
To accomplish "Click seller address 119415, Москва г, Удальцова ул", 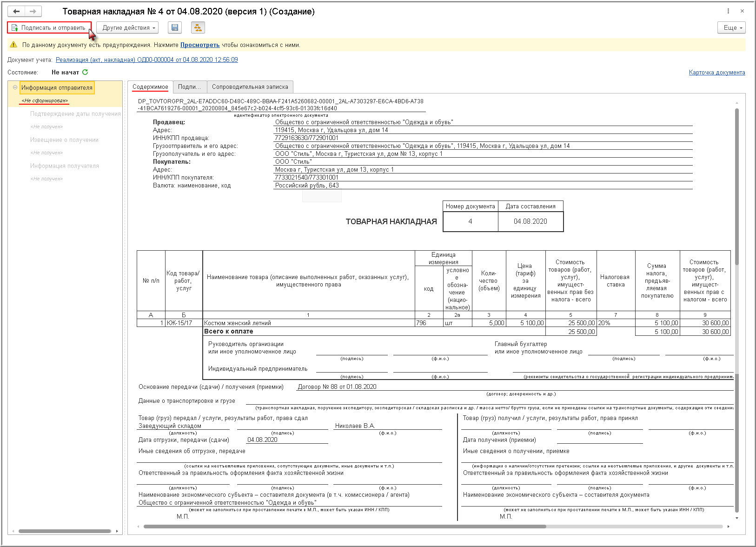I will (x=332, y=130).
